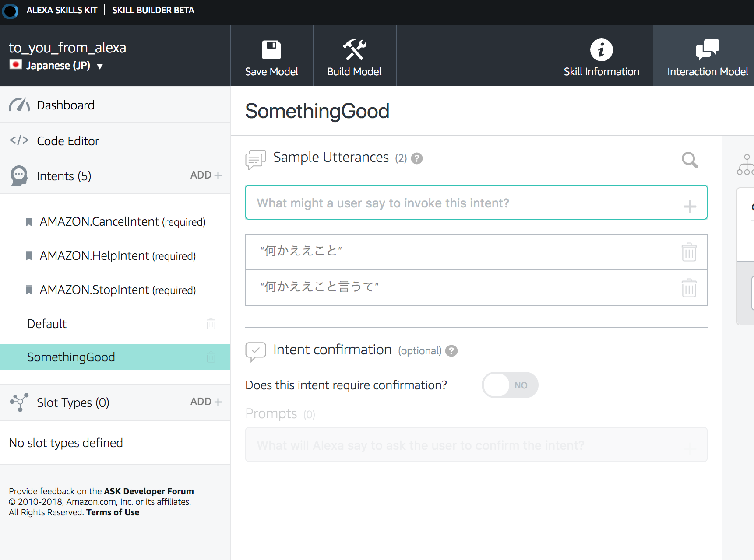Click the Interaction Model chat bubbles icon

tap(707, 49)
